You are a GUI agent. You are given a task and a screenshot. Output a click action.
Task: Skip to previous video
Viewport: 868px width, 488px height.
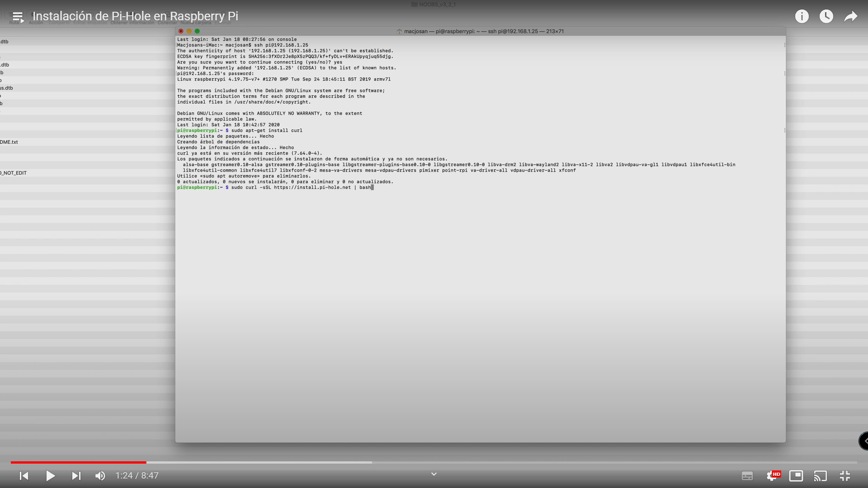(24, 476)
